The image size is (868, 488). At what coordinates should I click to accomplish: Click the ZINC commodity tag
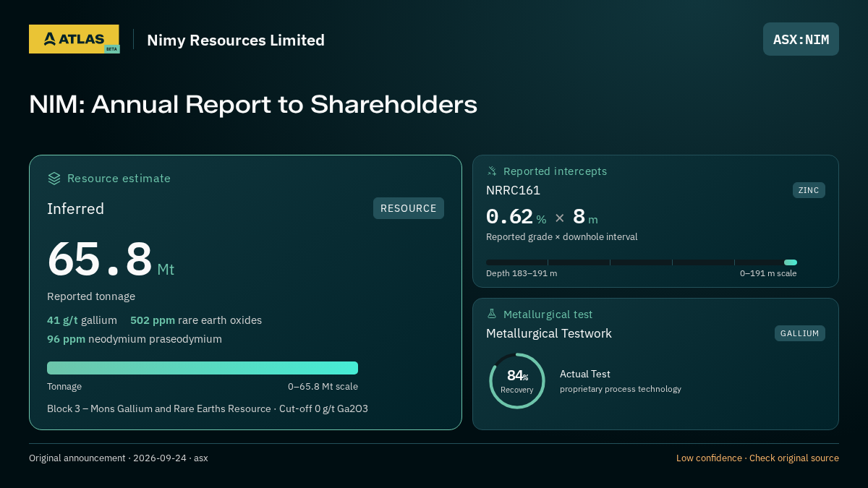[809, 190]
